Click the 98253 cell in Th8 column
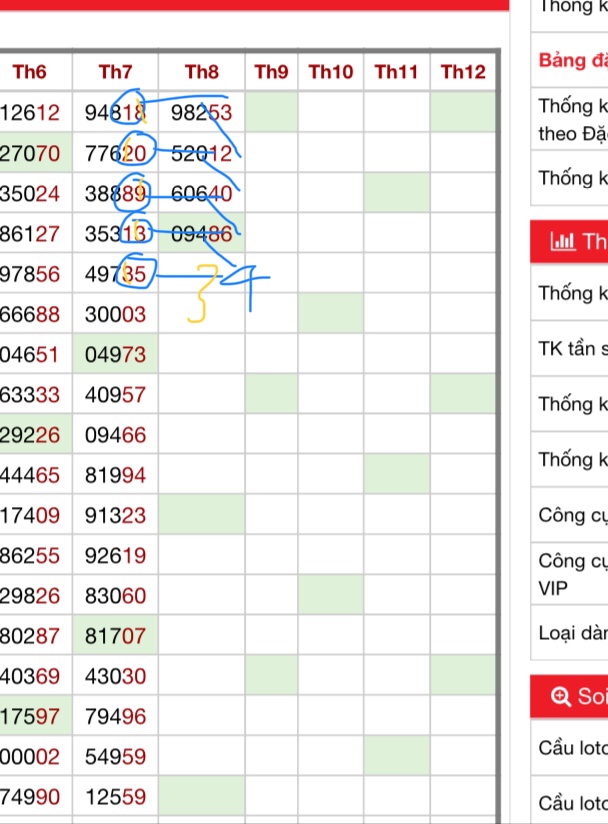The height and width of the screenshot is (824, 608). coord(202,113)
